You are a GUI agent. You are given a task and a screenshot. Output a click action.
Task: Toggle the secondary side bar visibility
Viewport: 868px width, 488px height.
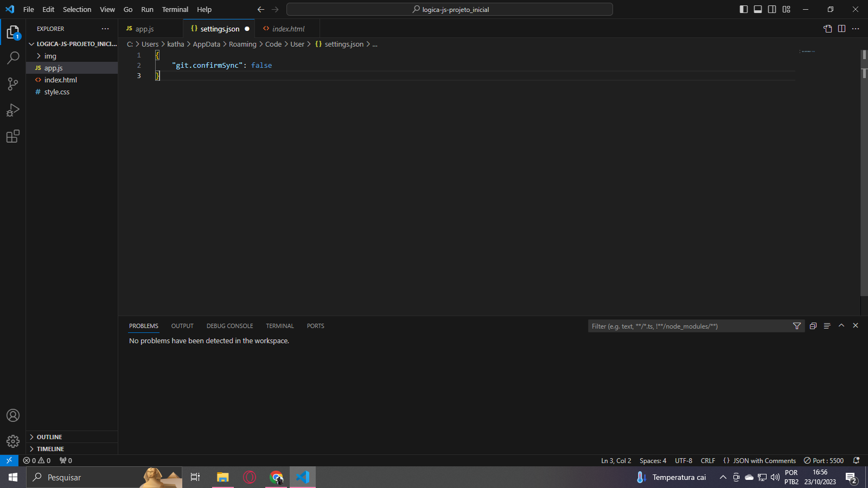coord(772,9)
